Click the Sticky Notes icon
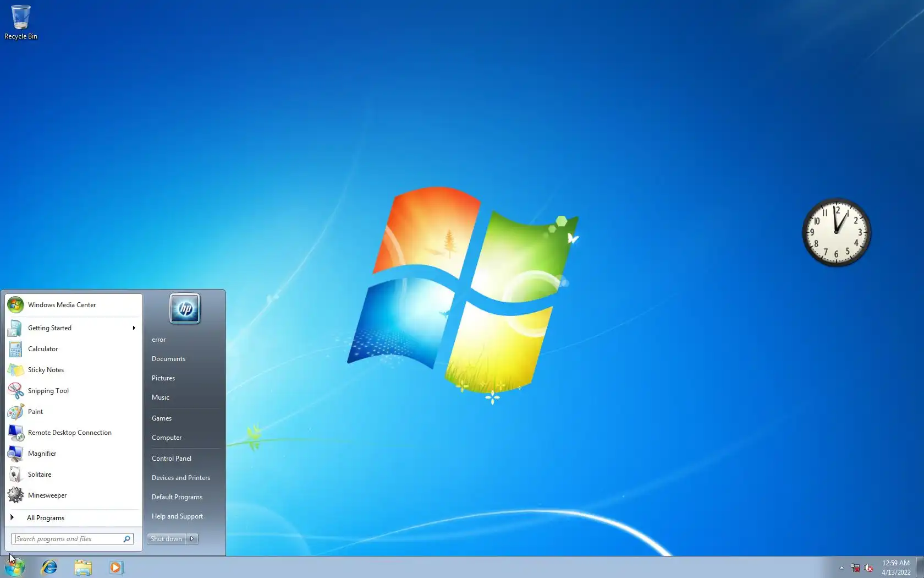924x578 pixels. click(15, 370)
